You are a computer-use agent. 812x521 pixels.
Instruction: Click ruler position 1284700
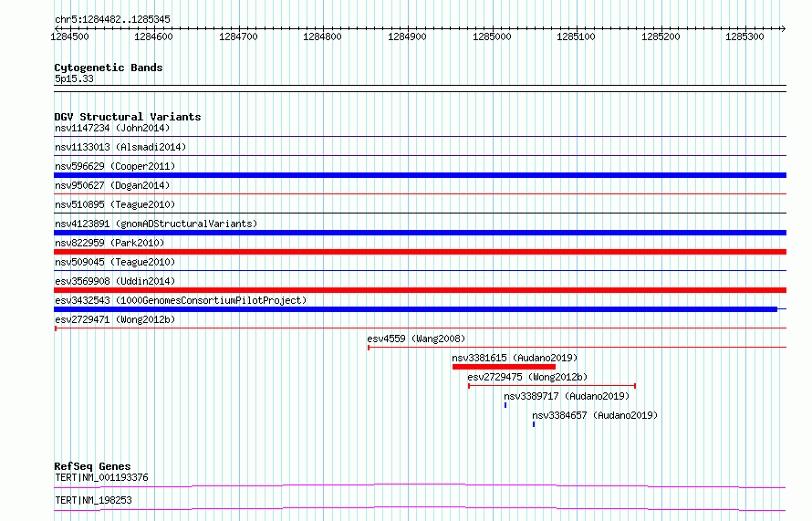click(x=238, y=36)
